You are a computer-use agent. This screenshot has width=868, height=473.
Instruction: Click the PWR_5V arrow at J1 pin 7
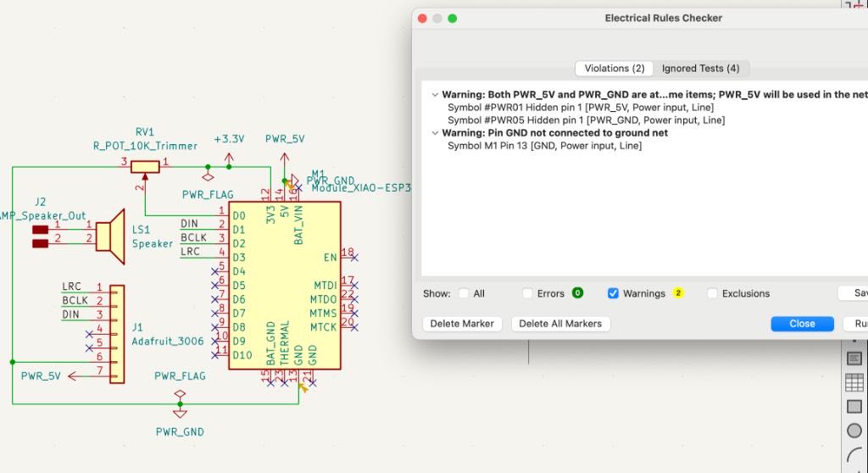[x=73, y=376]
